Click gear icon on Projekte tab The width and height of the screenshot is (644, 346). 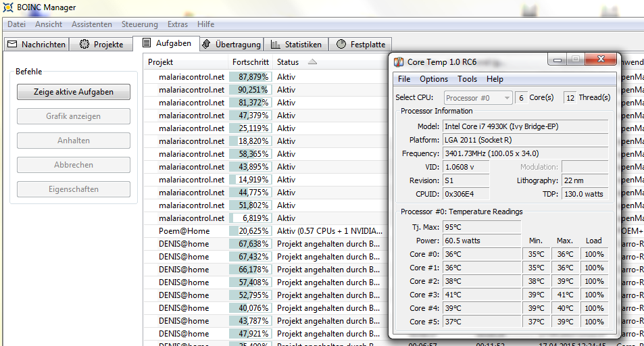pos(84,44)
